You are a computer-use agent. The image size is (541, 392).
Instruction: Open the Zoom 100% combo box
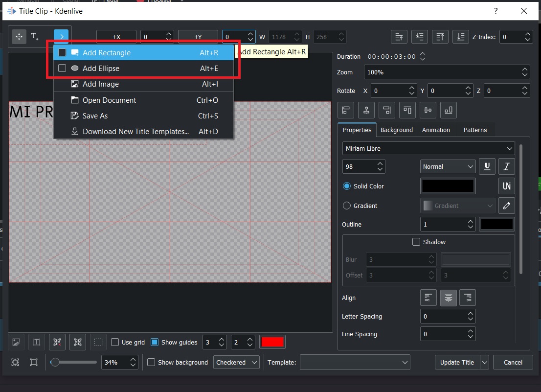click(447, 72)
